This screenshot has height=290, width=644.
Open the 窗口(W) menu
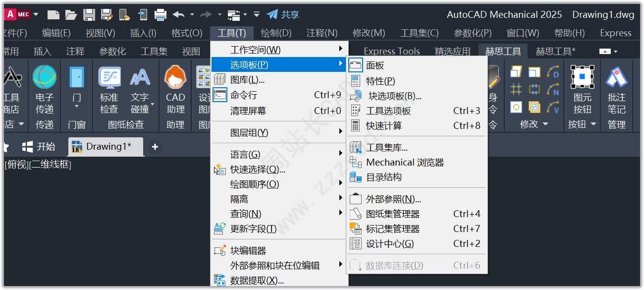click(x=523, y=33)
